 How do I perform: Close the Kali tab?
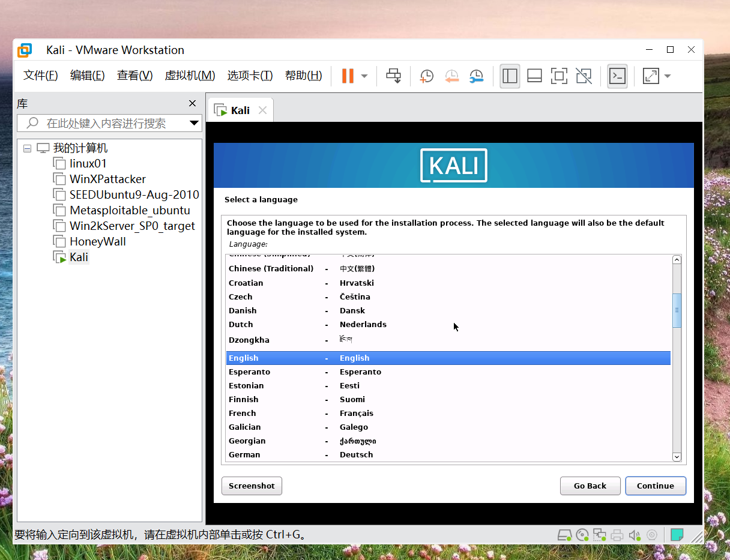pyautogui.click(x=262, y=110)
